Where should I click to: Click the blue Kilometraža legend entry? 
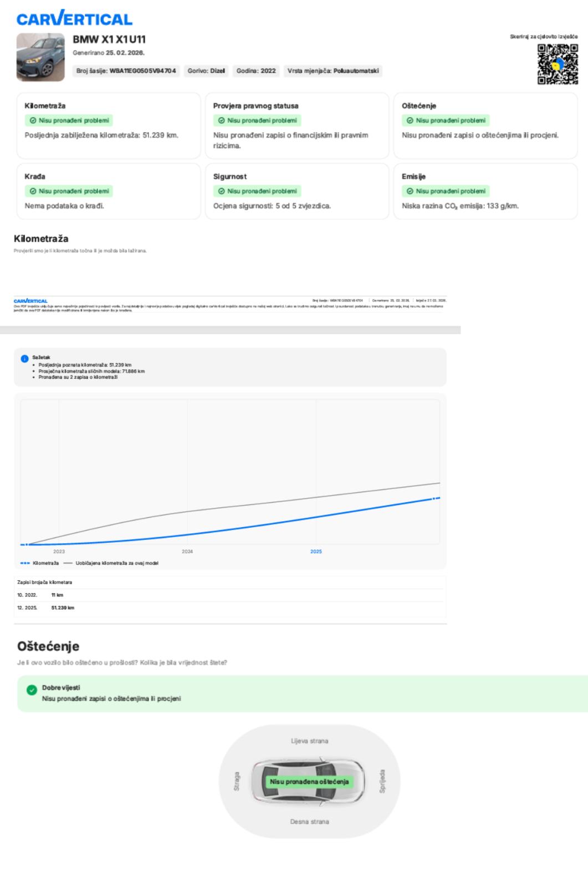click(x=40, y=563)
